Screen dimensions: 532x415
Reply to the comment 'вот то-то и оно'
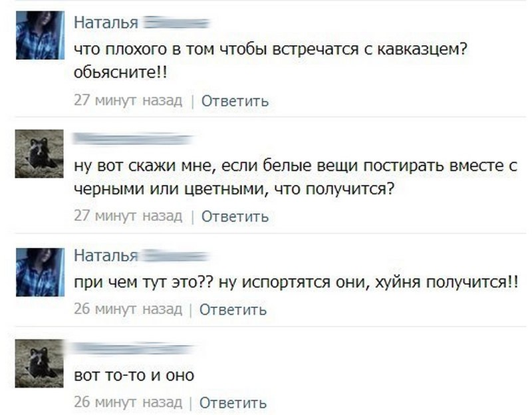click(x=233, y=402)
